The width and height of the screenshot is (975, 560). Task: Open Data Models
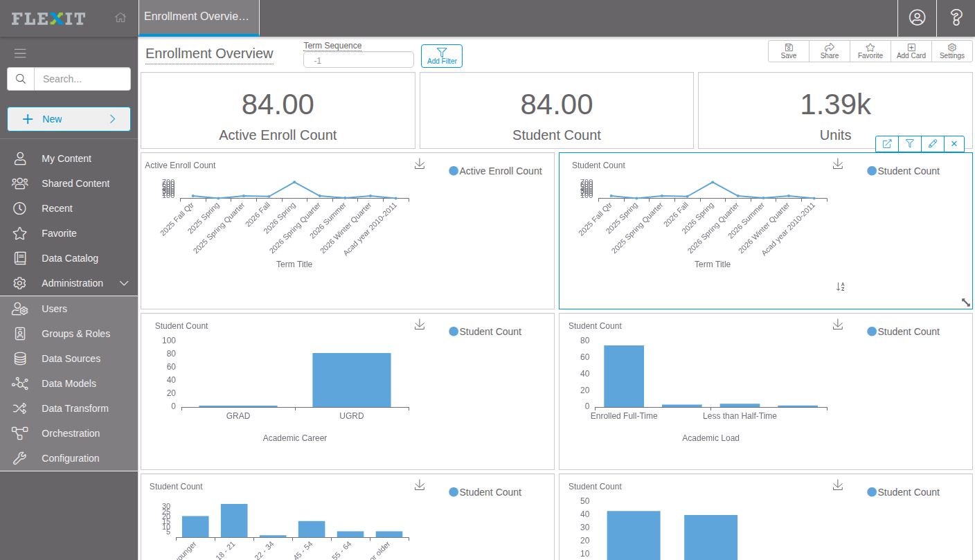coord(69,383)
